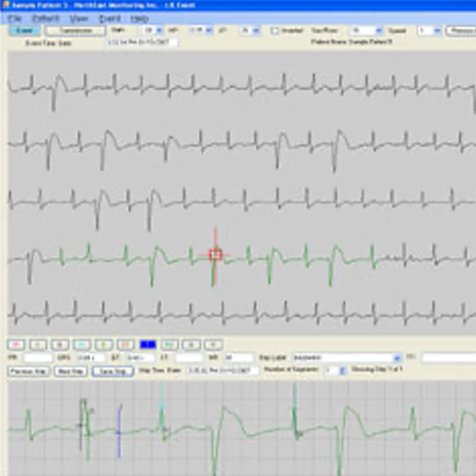
Task: Click the Transmission button in the toolbar
Action: click(76, 31)
